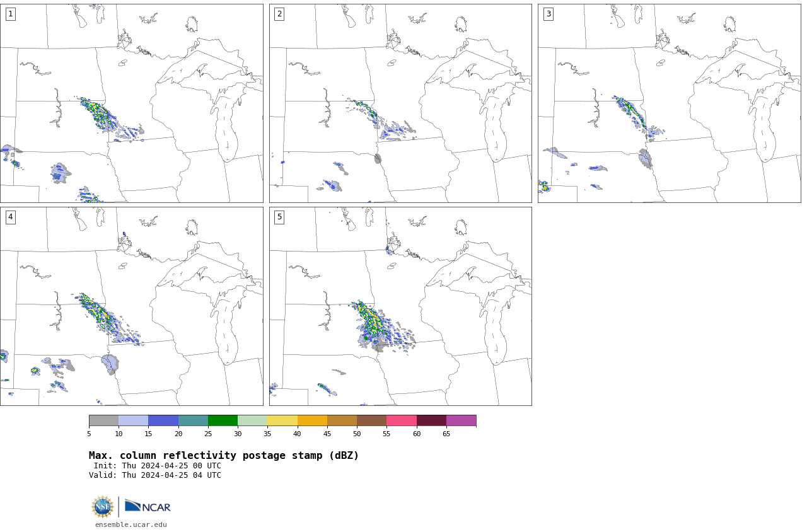Viewport: 807px width, 532px height.
Task: Click the yellow 35-40 dBZ swatch
Action: coord(282,420)
